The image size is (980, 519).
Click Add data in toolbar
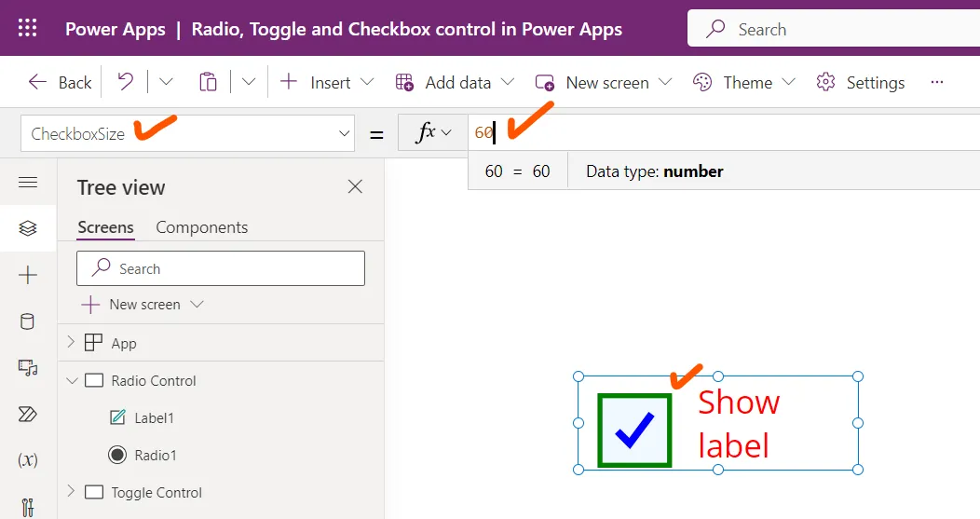tap(443, 82)
